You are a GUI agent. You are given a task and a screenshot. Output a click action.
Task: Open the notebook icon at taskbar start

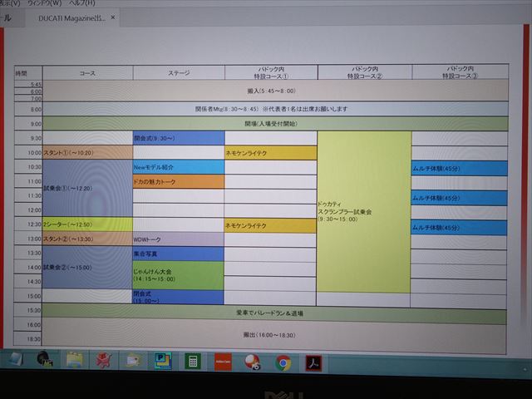(15, 359)
